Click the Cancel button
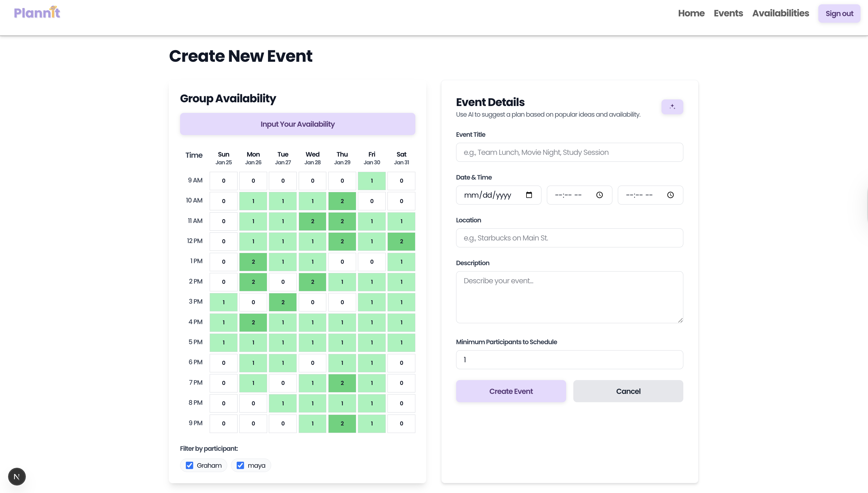The width and height of the screenshot is (868, 493). click(x=628, y=391)
